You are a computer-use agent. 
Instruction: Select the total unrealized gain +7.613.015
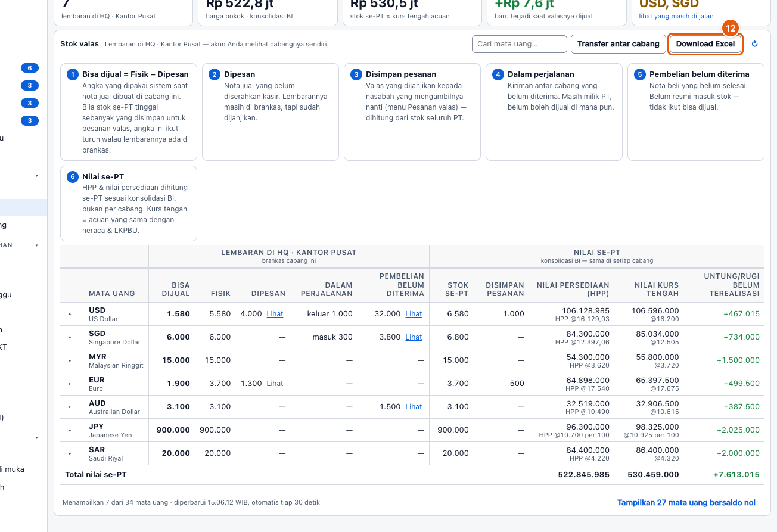pos(736,475)
